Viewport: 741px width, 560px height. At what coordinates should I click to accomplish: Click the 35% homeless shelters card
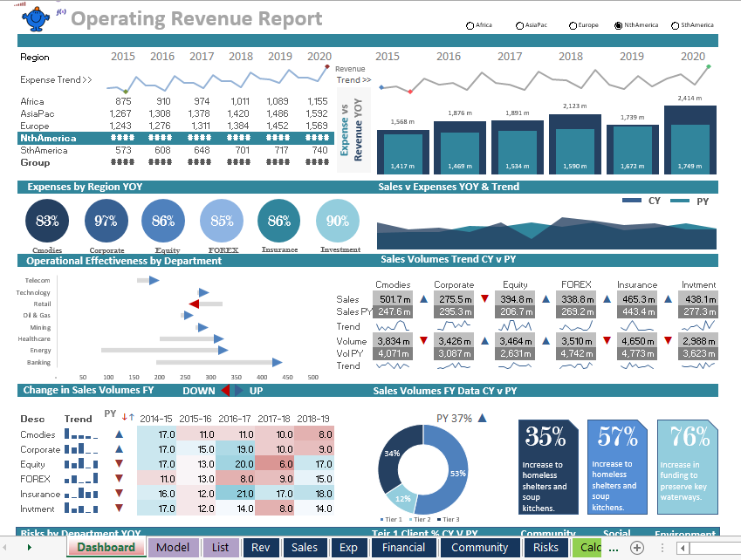(x=548, y=467)
